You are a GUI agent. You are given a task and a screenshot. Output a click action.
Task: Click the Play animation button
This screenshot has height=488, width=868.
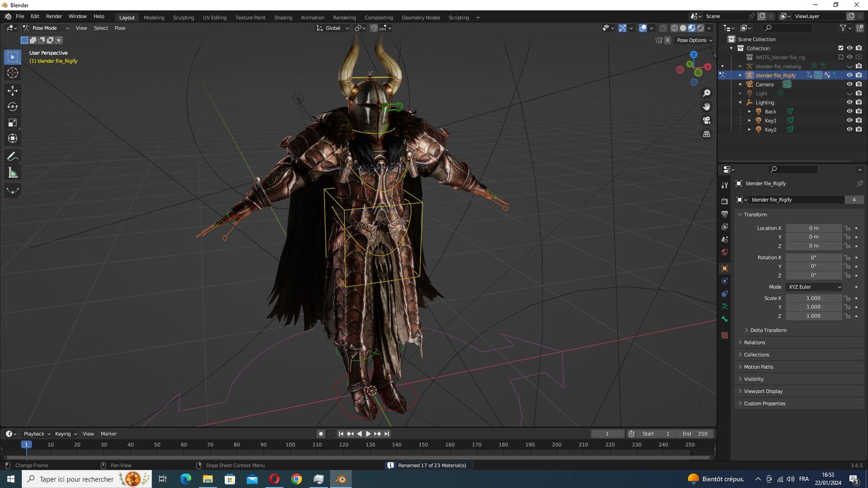pos(368,434)
